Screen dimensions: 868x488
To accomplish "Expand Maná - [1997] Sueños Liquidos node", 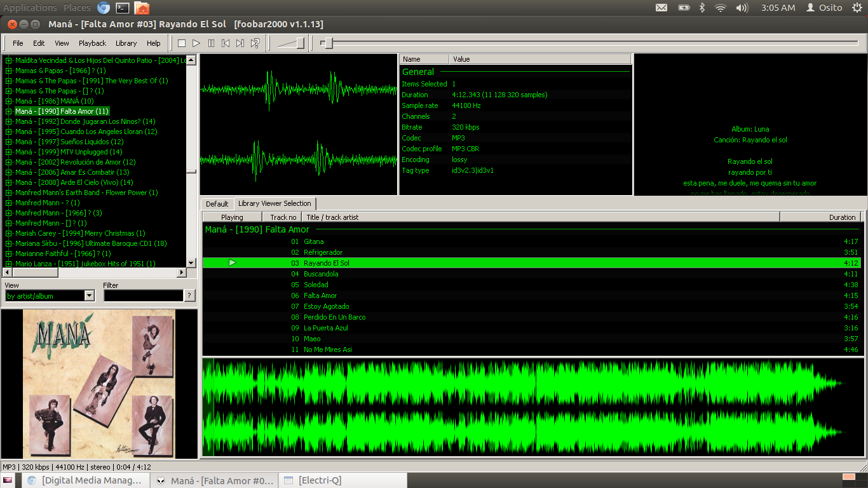I will (9, 142).
